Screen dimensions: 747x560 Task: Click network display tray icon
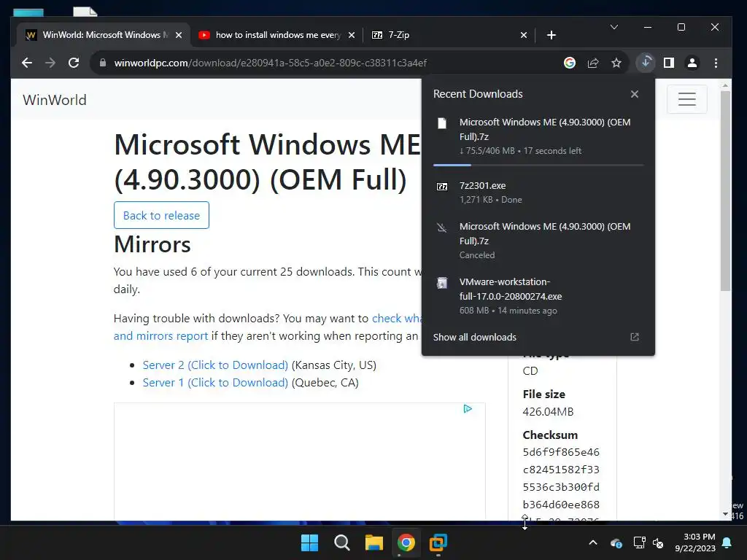coord(639,542)
